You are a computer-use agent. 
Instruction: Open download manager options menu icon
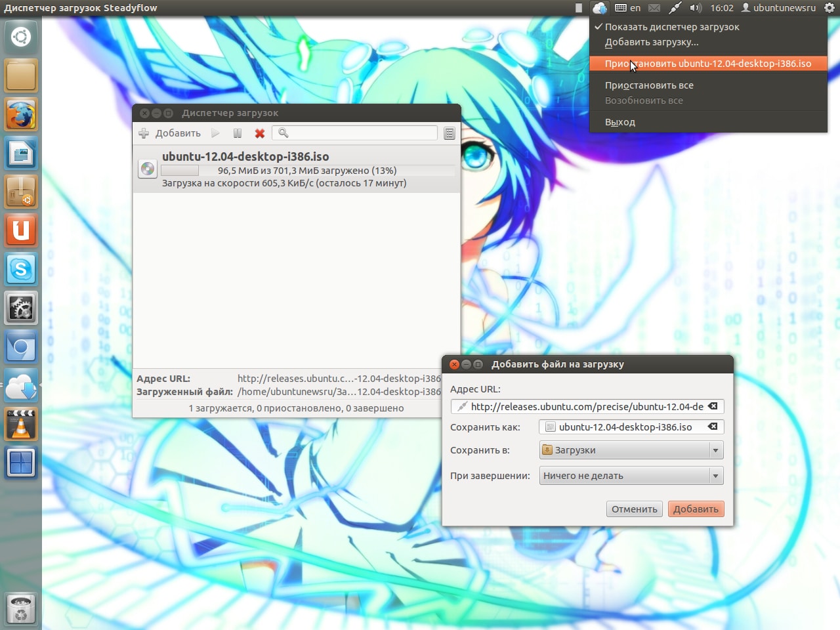pos(450,133)
